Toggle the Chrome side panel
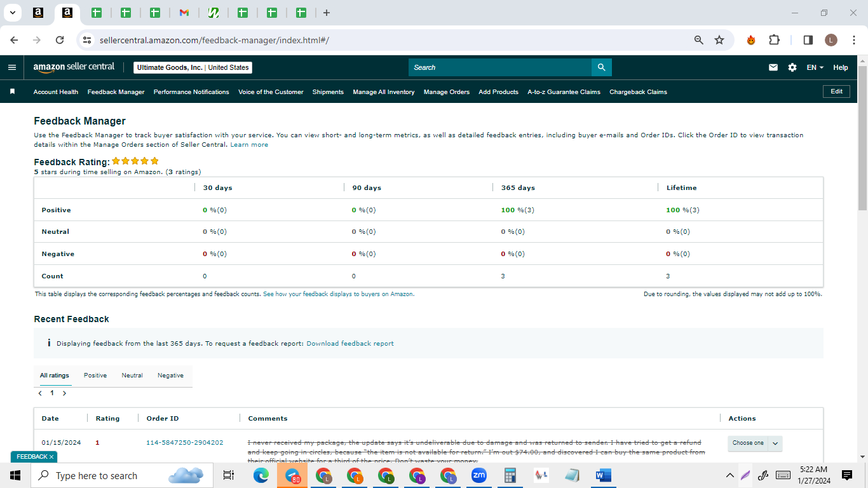Viewport: 868px width, 488px height. tap(808, 40)
